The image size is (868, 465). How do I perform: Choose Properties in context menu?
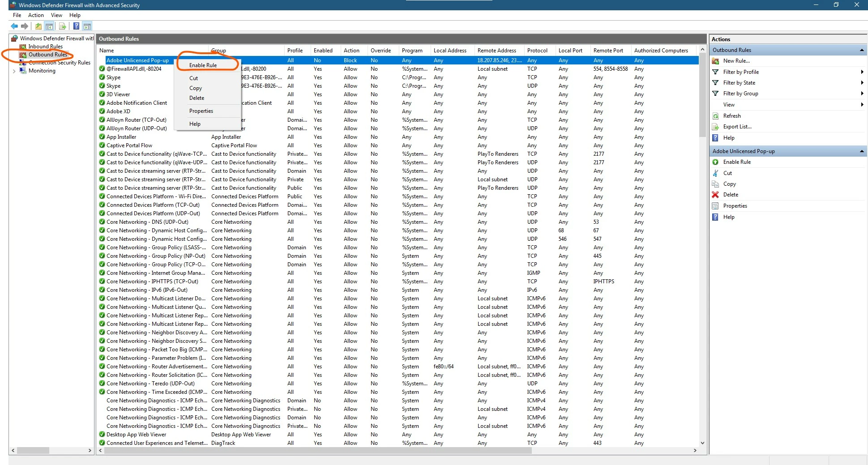tap(207, 111)
